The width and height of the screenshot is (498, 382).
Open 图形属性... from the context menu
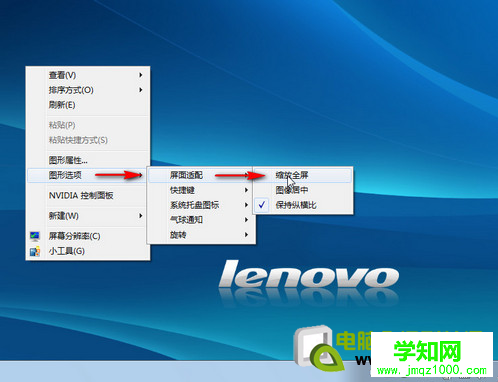88,160
